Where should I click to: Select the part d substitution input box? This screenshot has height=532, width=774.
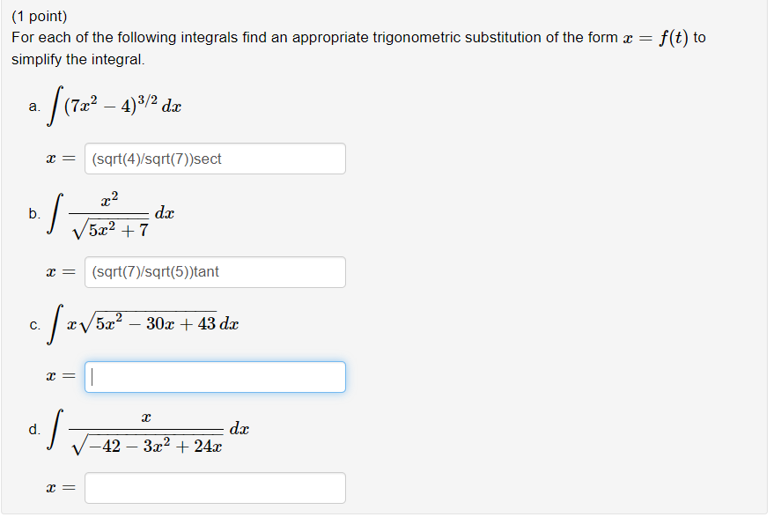214,487
